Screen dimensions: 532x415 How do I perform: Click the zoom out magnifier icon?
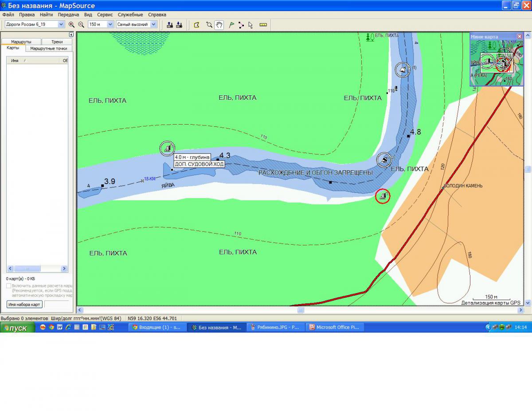coord(81,25)
